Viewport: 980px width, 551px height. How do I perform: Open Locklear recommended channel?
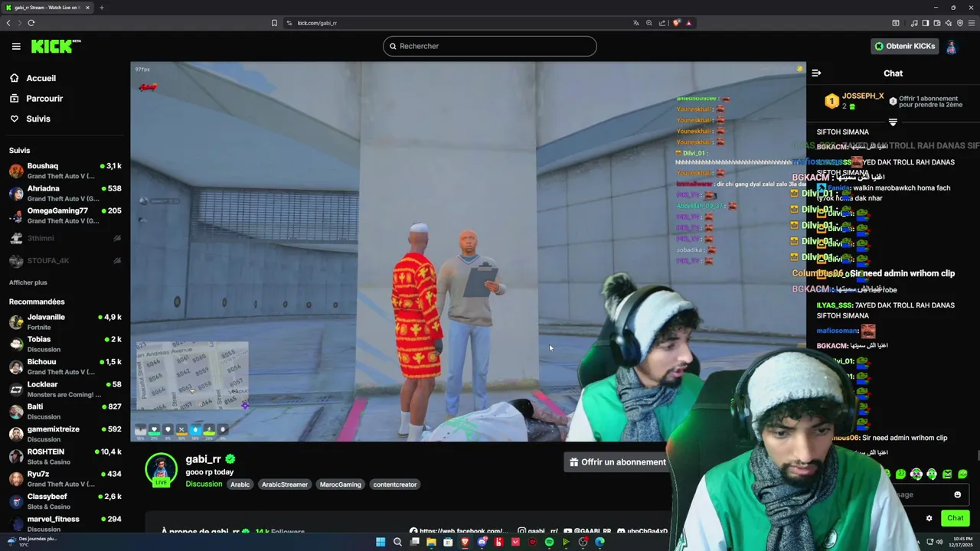(x=65, y=389)
